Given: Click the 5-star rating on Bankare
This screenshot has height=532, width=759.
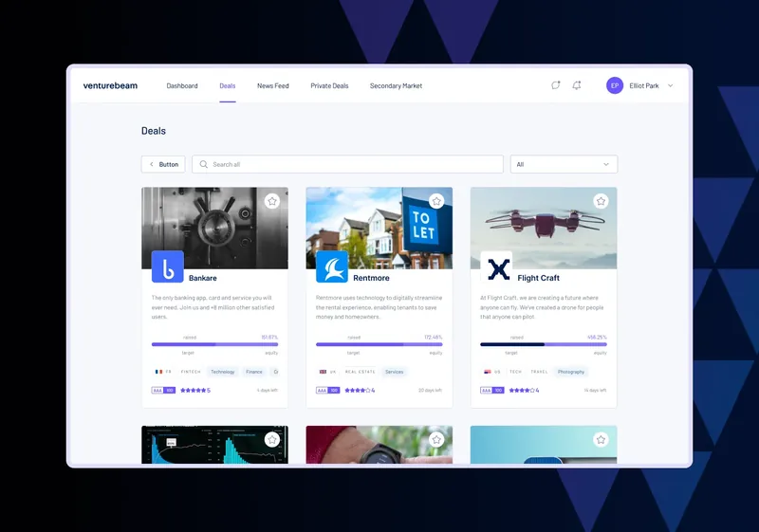Looking at the screenshot, I should (195, 391).
